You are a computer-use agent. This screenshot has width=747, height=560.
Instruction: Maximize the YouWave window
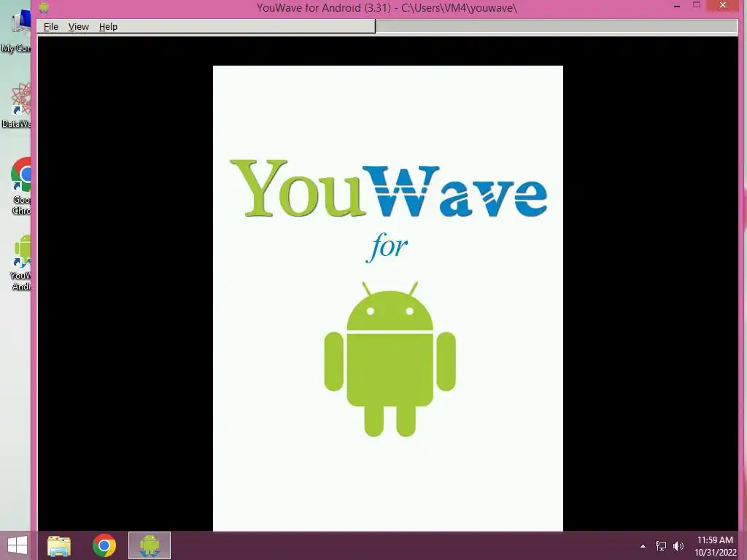click(697, 6)
